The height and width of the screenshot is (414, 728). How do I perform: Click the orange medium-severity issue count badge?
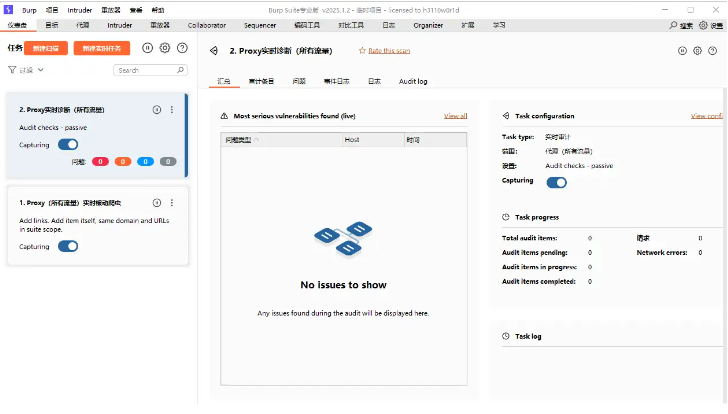point(123,162)
